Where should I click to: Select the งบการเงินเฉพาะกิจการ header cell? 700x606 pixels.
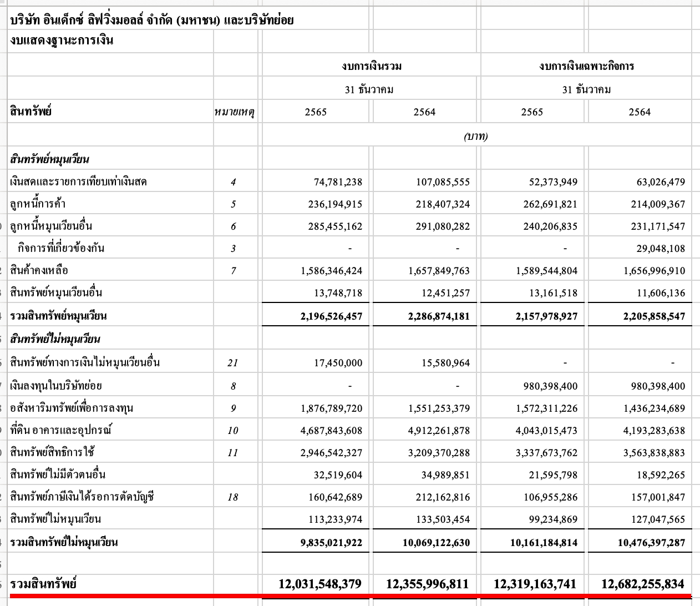(586, 66)
